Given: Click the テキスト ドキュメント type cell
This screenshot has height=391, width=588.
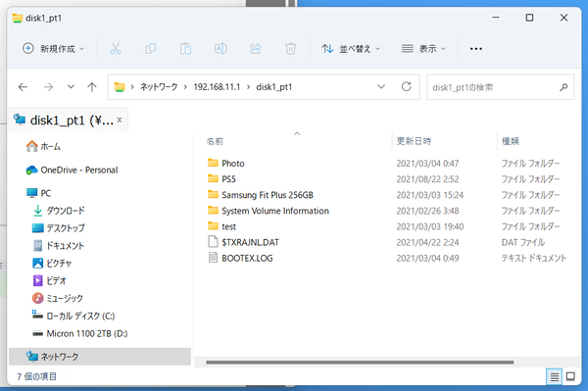Looking at the screenshot, I should pos(534,258).
